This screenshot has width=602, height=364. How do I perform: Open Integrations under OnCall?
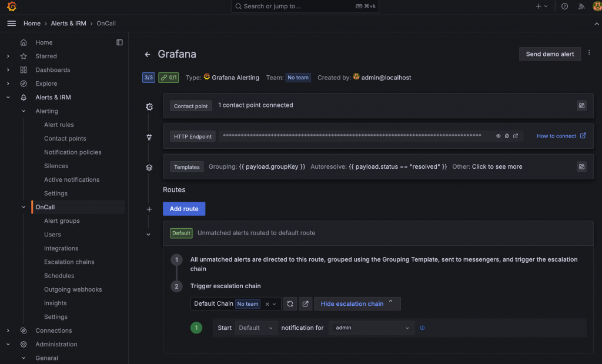pos(61,248)
